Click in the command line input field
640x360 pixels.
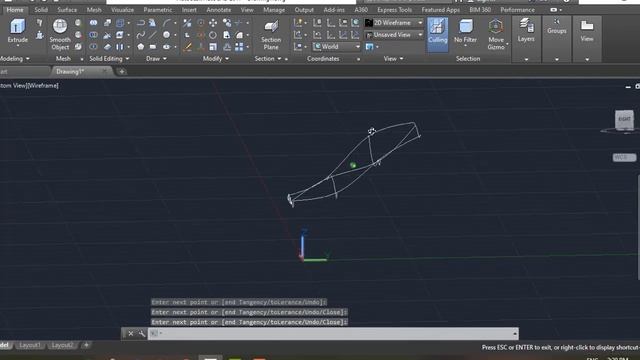click(333, 333)
